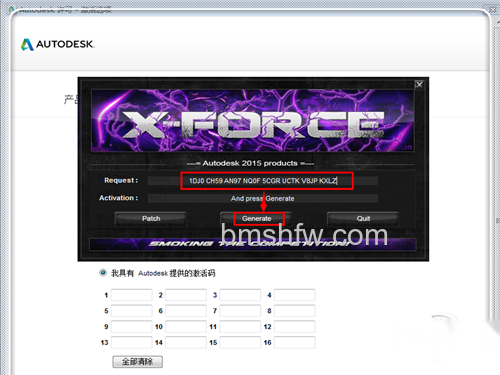This screenshot has height=375, width=500.
Task: Click activation code box 9
Action: click(x=132, y=327)
